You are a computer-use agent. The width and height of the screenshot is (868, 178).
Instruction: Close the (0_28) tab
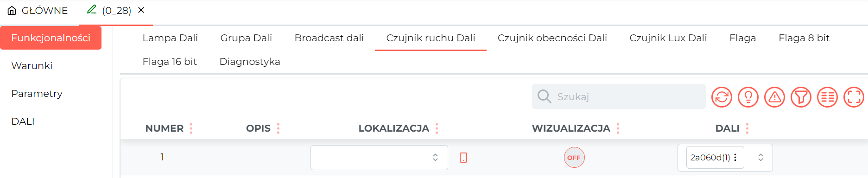point(141,10)
